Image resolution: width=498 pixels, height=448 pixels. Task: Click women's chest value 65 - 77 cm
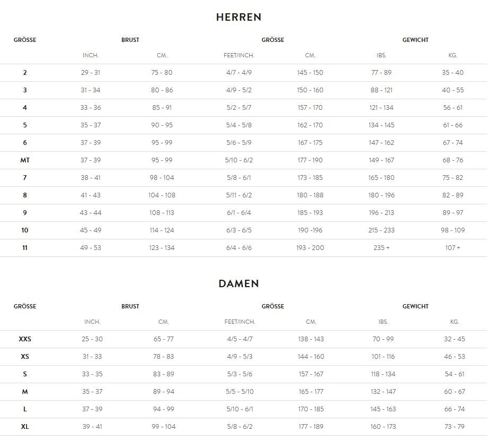coord(163,339)
